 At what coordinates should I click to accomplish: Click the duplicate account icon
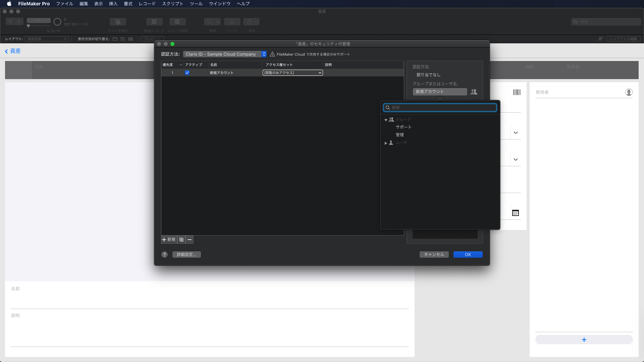pyautogui.click(x=181, y=240)
